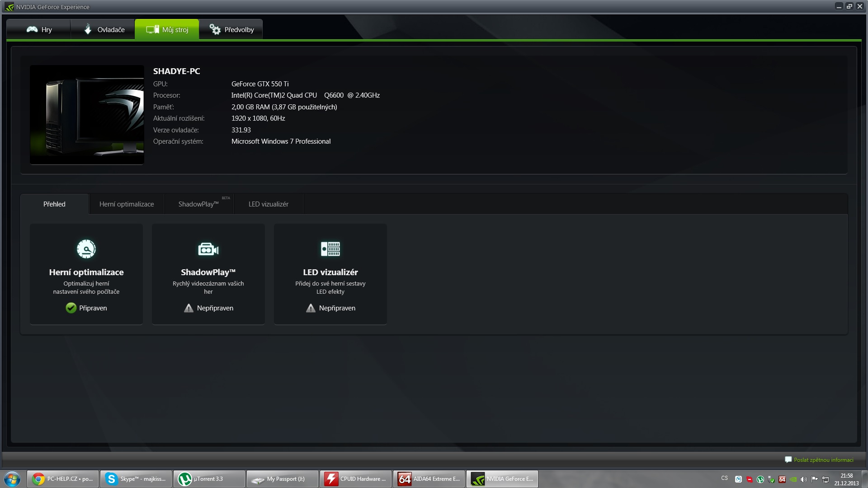Click 1920 x 1080, 60Hz resolution value
This screenshot has width=868, height=488.
coord(258,118)
